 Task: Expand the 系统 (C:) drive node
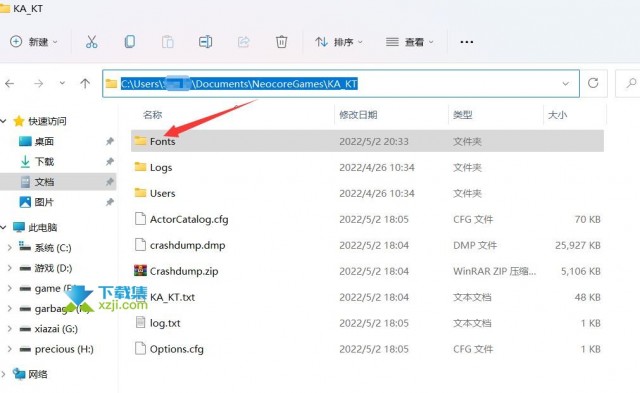[9, 247]
